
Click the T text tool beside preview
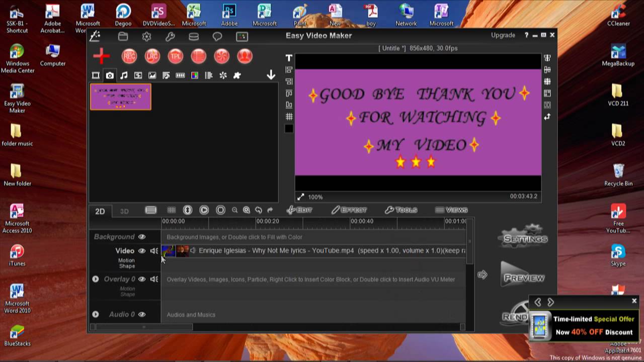pyautogui.click(x=289, y=58)
